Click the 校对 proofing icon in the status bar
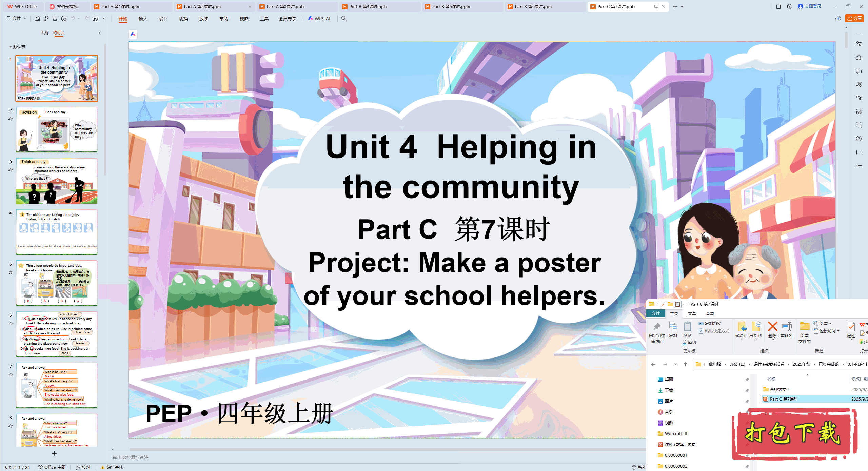The height and width of the screenshot is (471, 868). pos(79,467)
